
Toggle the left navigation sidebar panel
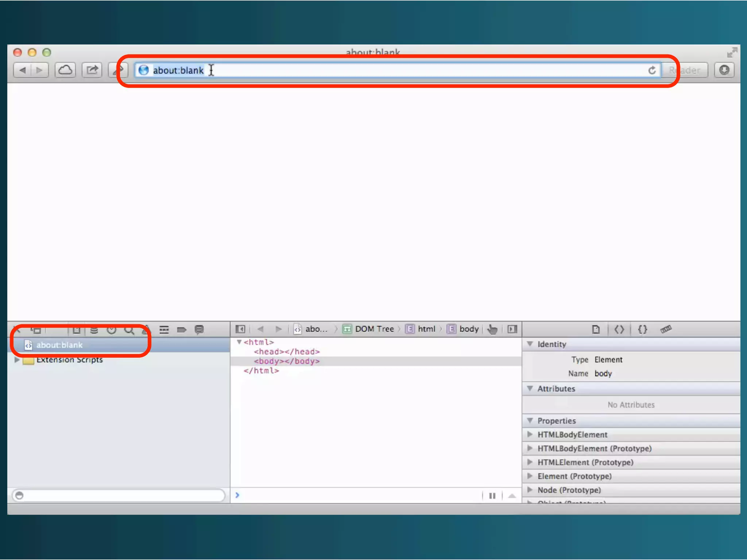pyautogui.click(x=240, y=329)
